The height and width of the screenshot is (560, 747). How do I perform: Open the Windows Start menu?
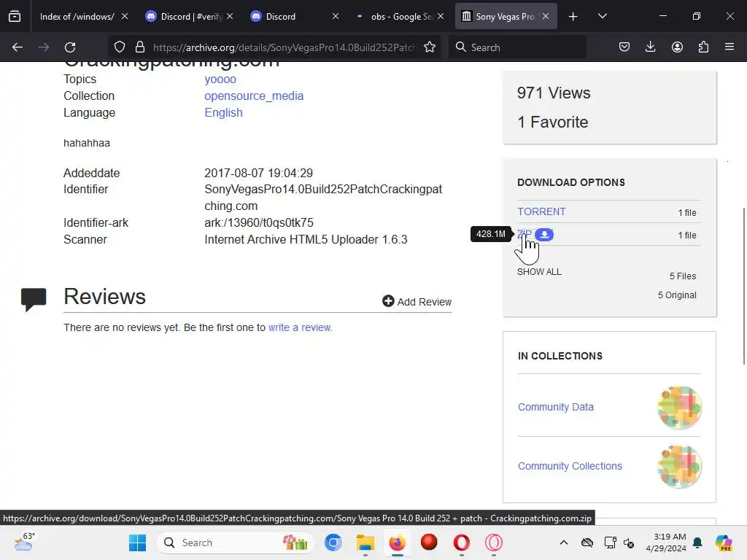tap(137, 542)
